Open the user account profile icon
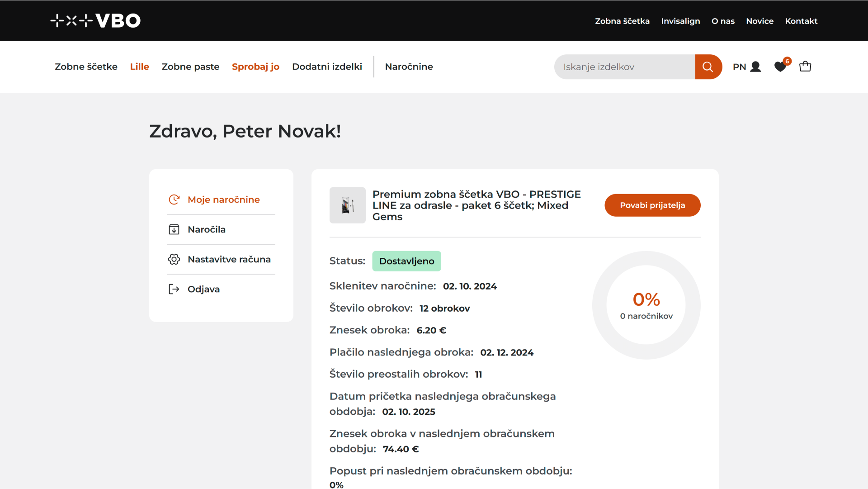This screenshot has width=868, height=489. click(x=755, y=67)
